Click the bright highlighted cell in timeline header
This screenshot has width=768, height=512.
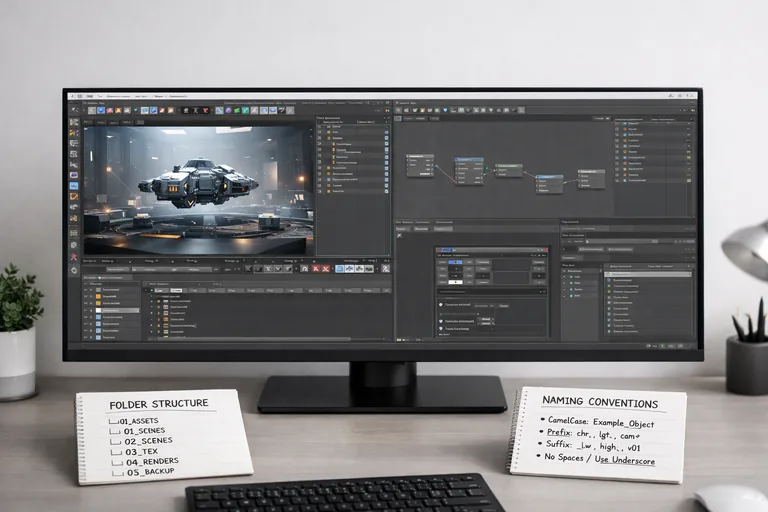[x=176, y=291]
